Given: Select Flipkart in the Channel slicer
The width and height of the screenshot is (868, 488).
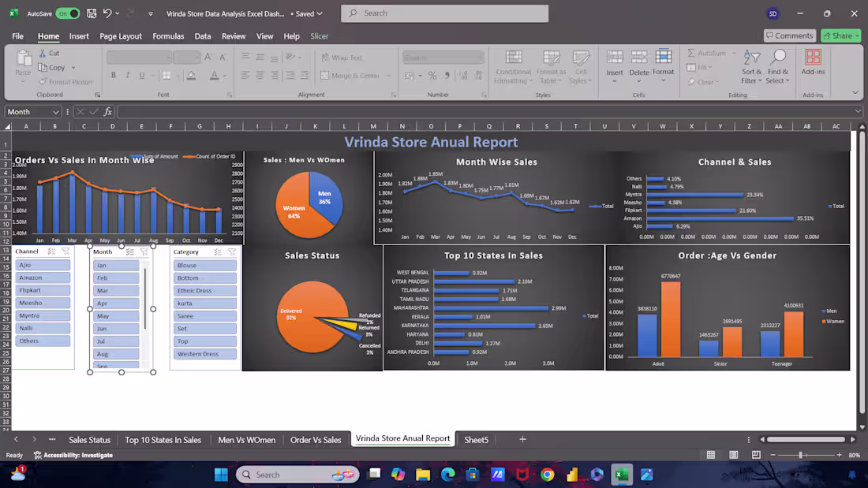Looking at the screenshot, I should (x=43, y=290).
